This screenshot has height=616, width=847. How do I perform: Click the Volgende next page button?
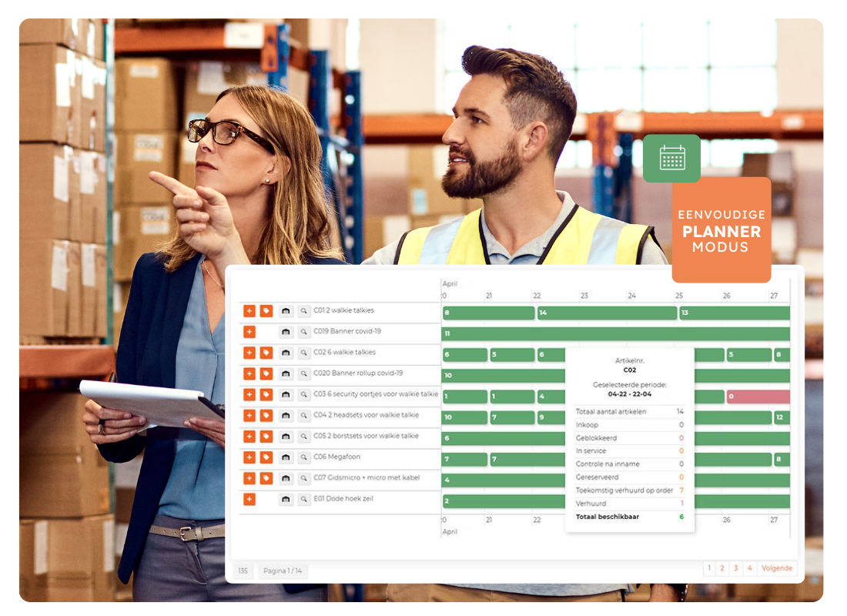coord(776,568)
